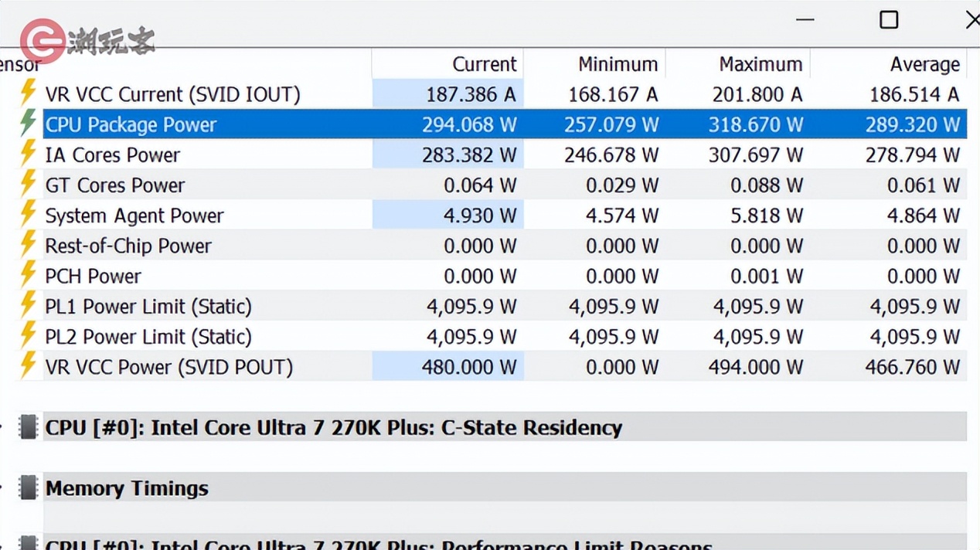The height and width of the screenshot is (550, 980).
Task: Click the 168.167 A minimum value
Action: (x=614, y=94)
